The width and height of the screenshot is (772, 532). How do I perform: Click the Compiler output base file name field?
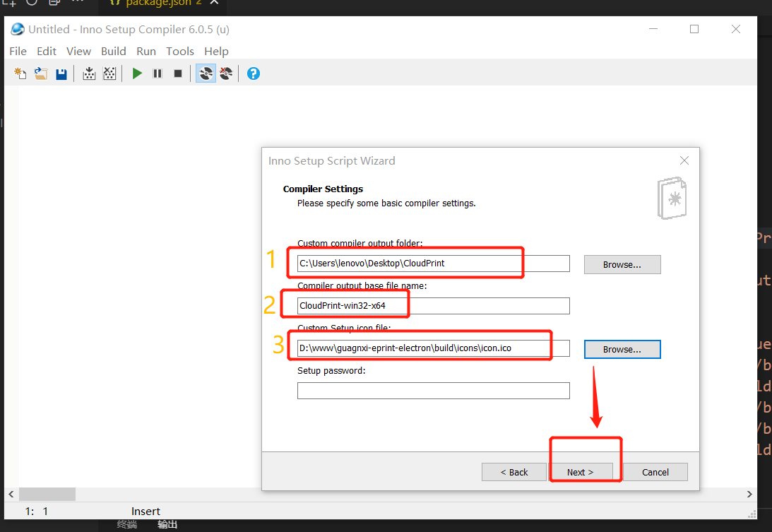pos(433,306)
